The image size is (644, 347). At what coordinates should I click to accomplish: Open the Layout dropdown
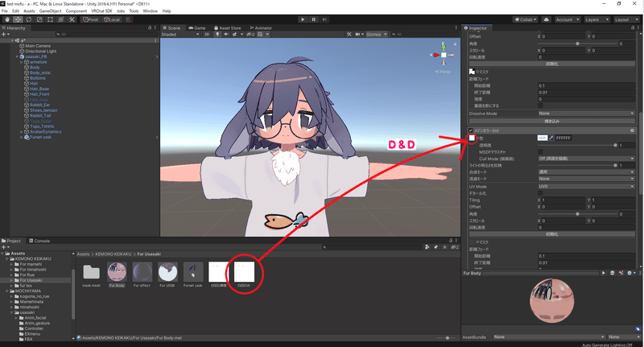pos(625,19)
